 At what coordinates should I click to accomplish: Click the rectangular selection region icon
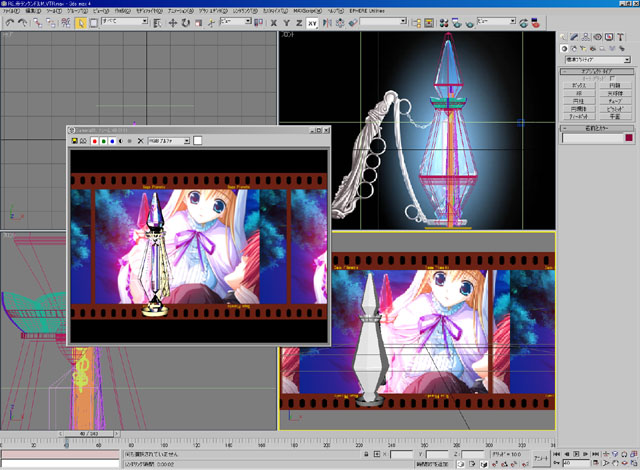coord(93,23)
